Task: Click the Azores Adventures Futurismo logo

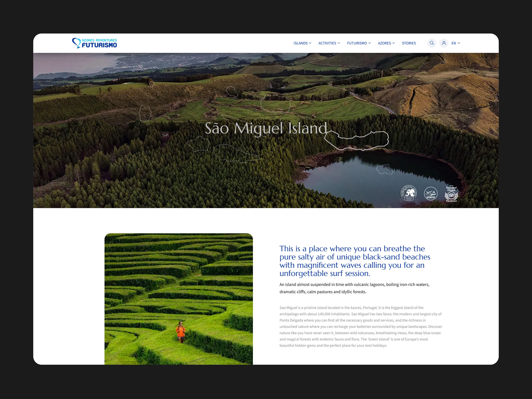Action: pyautogui.click(x=95, y=43)
